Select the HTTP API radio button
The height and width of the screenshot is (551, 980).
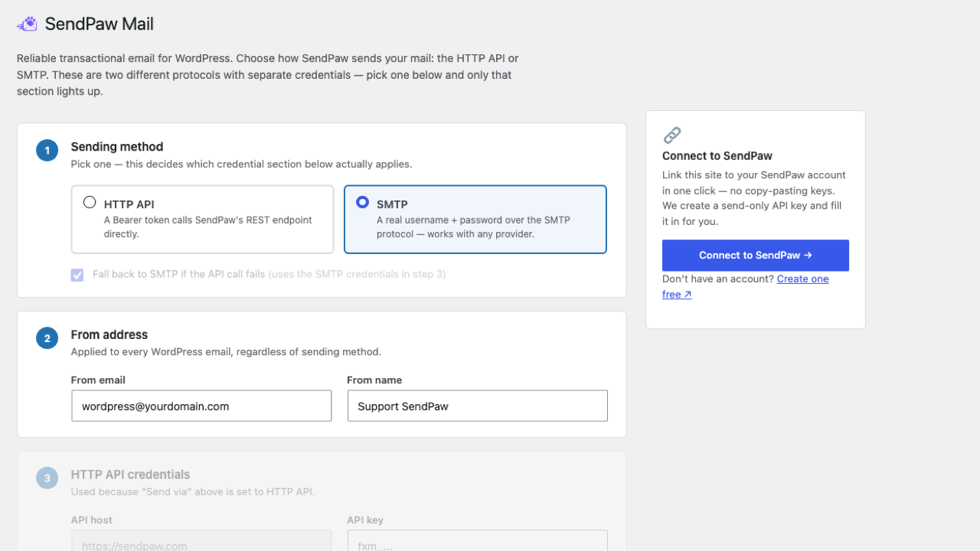[90, 203]
